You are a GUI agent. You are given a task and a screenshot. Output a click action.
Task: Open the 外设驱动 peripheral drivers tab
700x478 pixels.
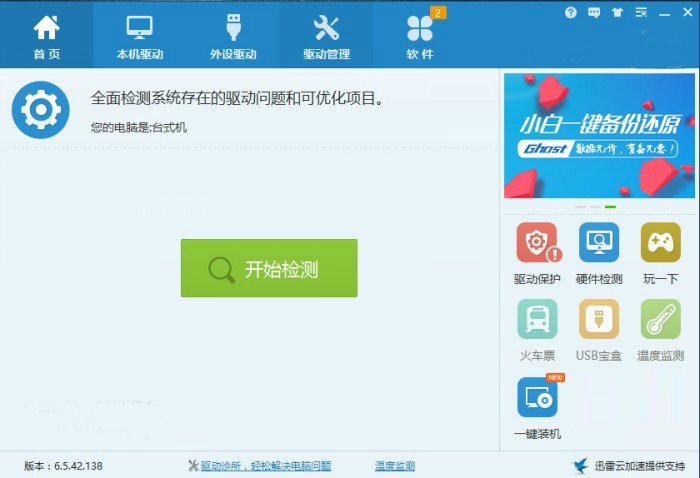231,36
